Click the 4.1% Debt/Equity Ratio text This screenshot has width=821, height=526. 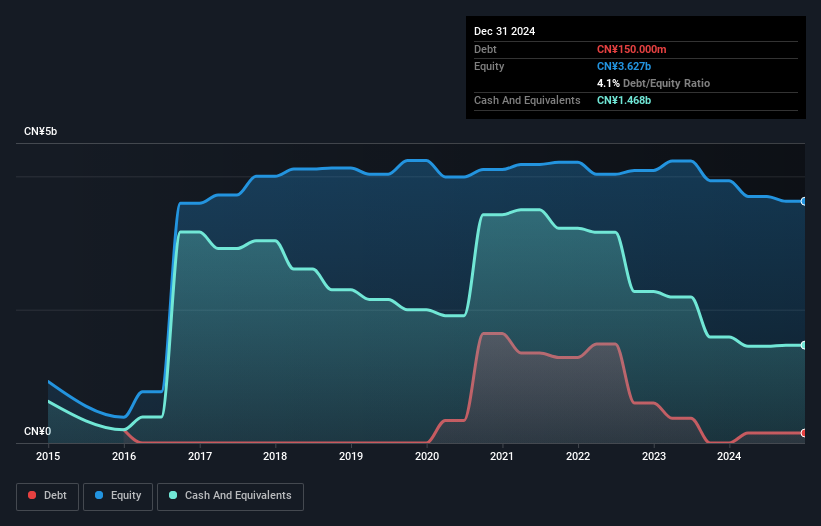coord(653,83)
